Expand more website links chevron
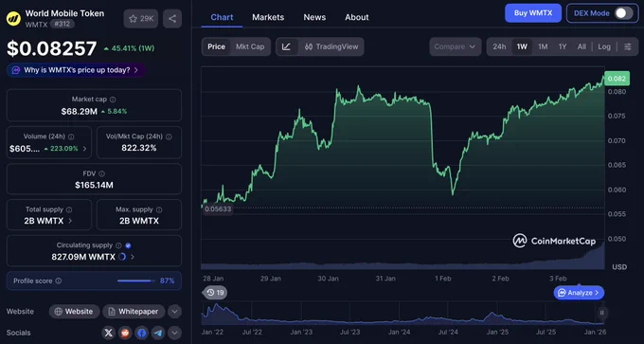Viewport: 644px width, 344px height. (x=174, y=312)
